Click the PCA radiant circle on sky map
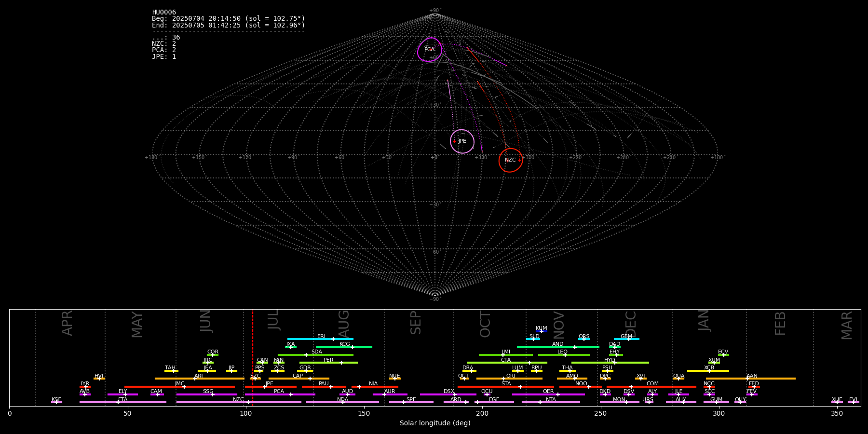 tap(430, 50)
